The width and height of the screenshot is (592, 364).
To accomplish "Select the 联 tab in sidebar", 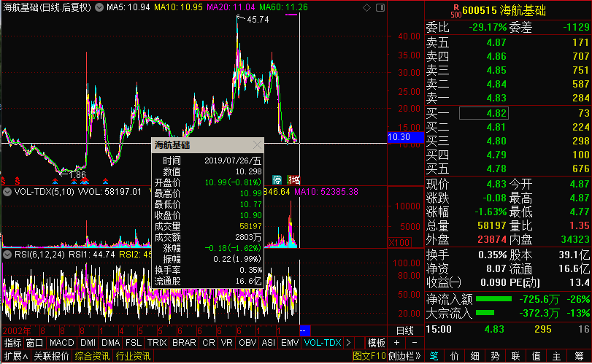I will (x=515, y=356).
